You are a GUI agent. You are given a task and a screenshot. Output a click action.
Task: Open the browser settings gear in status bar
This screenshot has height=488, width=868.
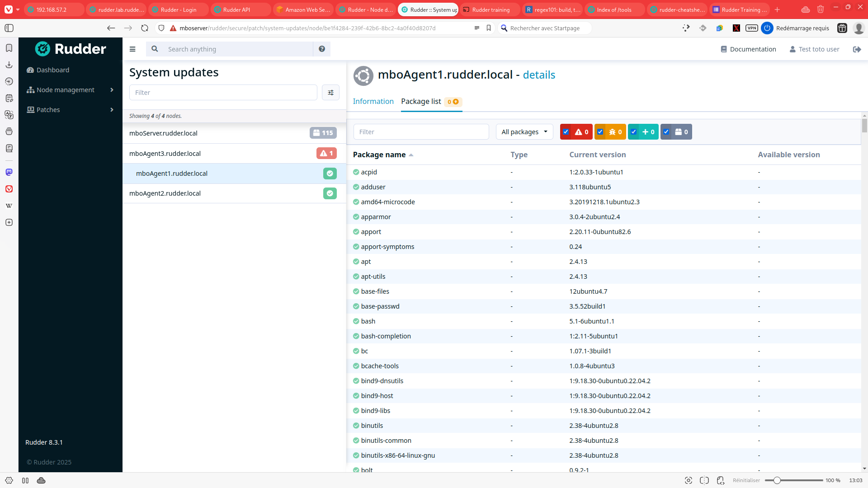point(9,480)
